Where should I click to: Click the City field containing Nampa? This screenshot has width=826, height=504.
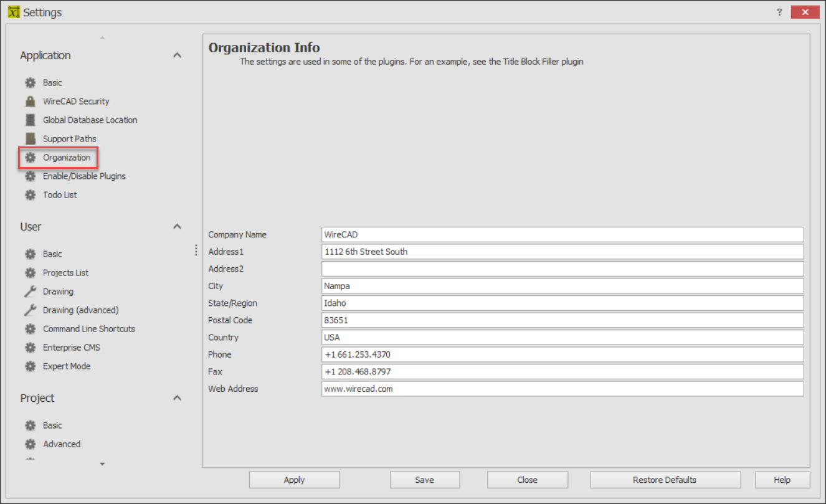(x=563, y=286)
